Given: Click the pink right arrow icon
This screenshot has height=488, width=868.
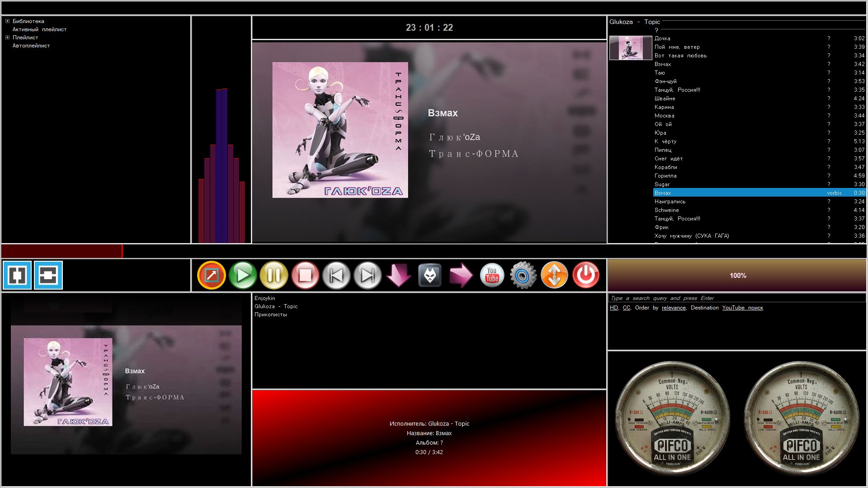Looking at the screenshot, I should (461, 275).
